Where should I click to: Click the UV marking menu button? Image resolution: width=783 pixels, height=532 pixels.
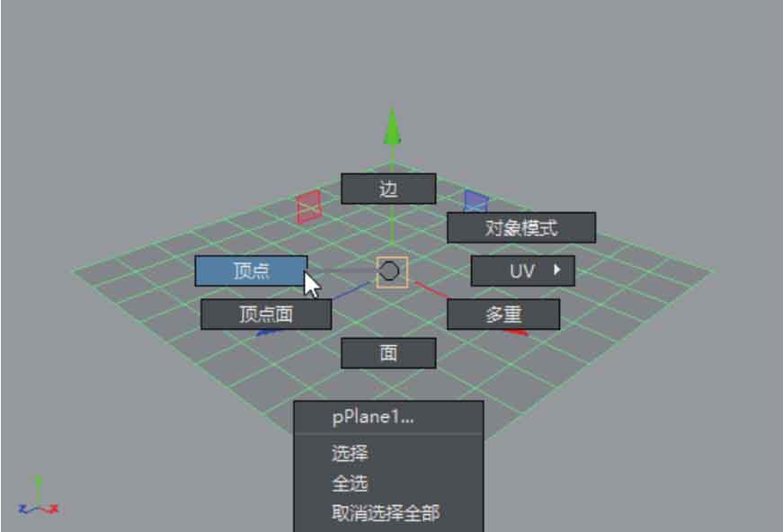click(523, 271)
